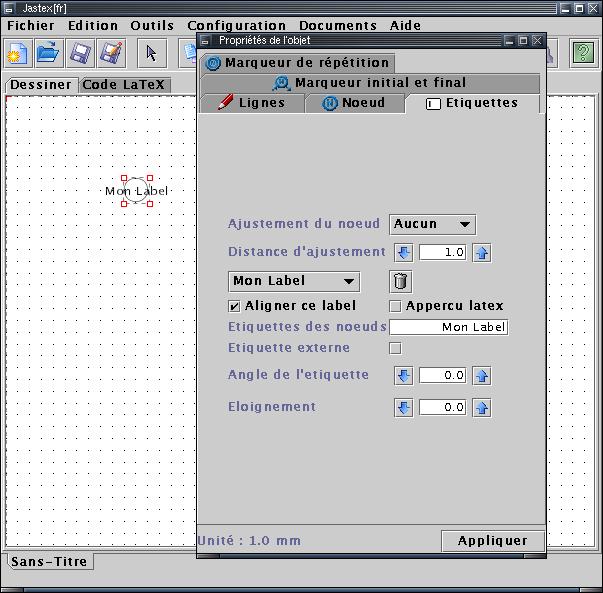Maximize the Propriétés de l'objet dialog
Image resolution: width=603 pixels, height=593 pixels.
tap(523, 40)
